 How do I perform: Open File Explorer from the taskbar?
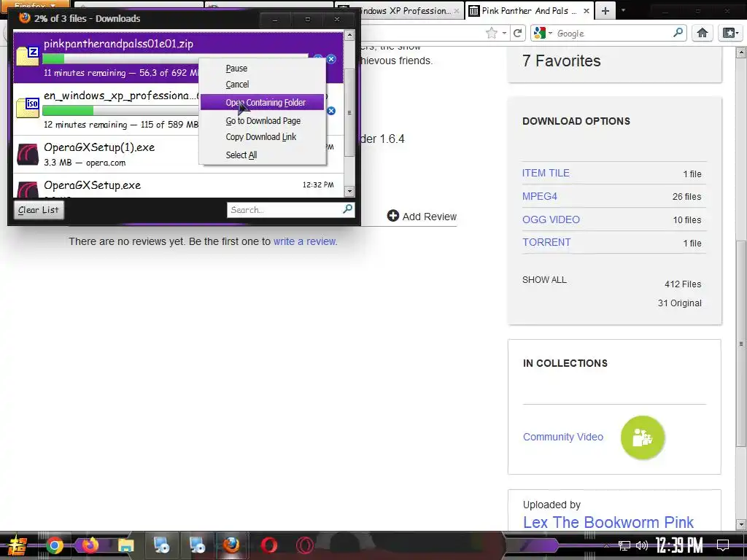tap(125, 545)
